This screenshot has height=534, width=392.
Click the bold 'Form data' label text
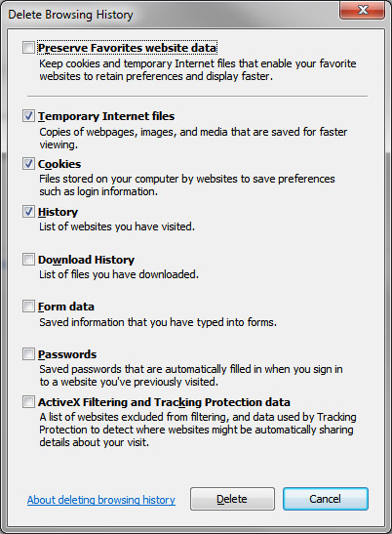(66, 307)
